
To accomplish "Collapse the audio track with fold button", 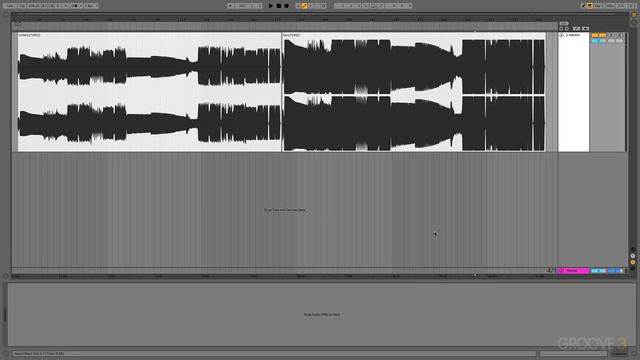I will (x=562, y=35).
